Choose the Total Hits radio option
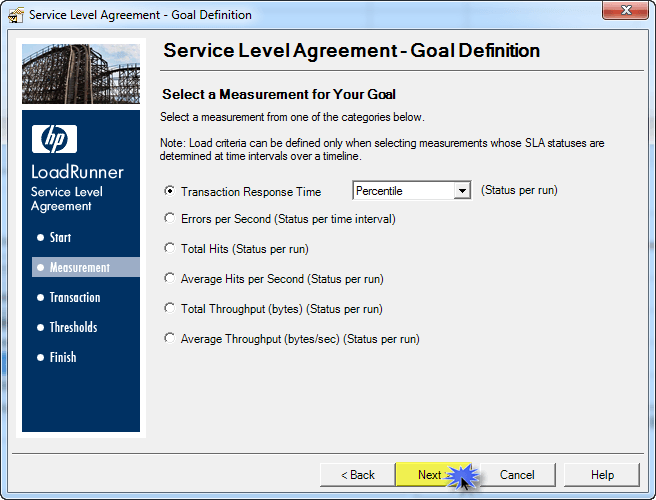The width and height of the screenshot is (656, 500). tap(169, 249)
